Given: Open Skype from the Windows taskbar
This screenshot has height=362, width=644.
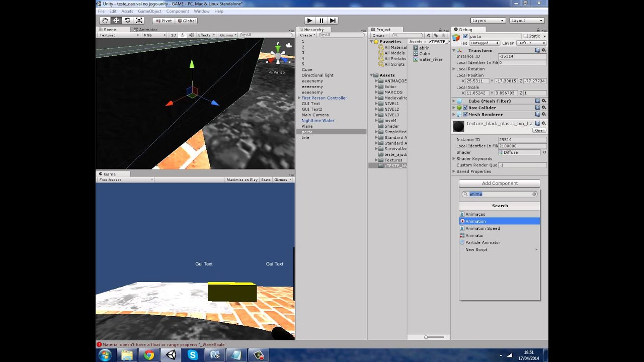Looking at the screenshot, I should pyautogui.click(x=193, y=355).
